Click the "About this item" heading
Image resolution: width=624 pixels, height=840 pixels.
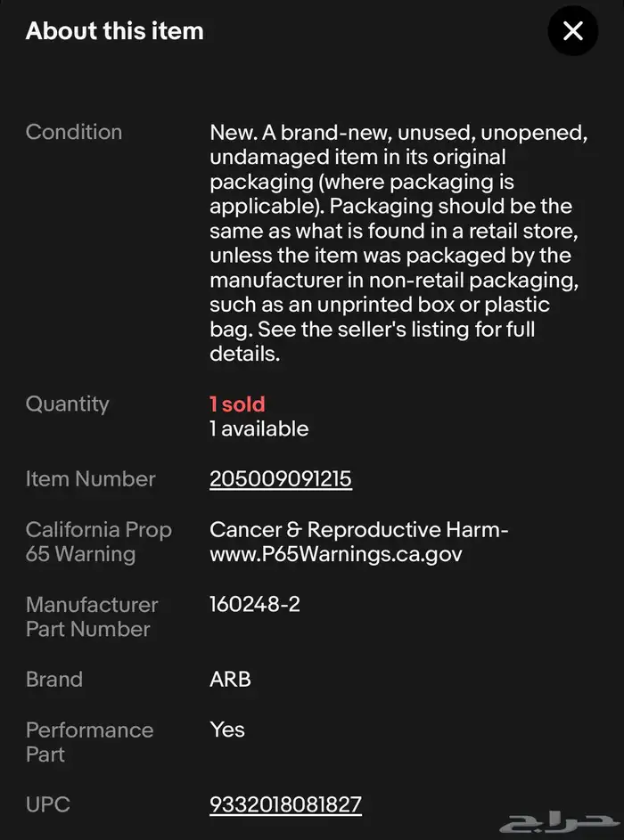click(115, 31)
